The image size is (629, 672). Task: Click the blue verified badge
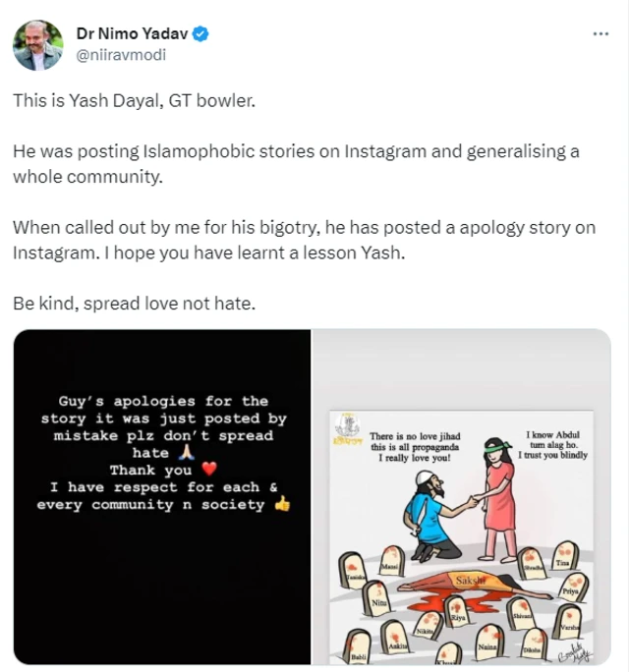click(200, 34)
